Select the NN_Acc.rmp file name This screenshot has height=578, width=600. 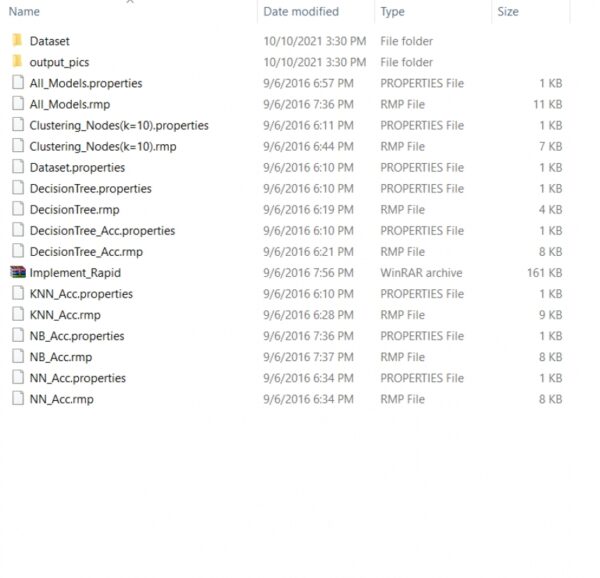tap(62, 399)
